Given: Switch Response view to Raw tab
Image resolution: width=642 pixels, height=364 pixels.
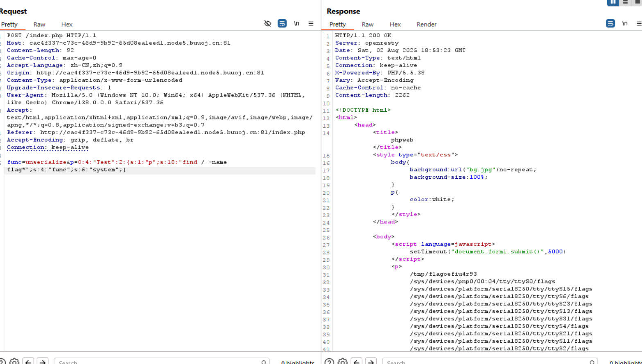Looking at the screenshot, I should coord(368,25).
